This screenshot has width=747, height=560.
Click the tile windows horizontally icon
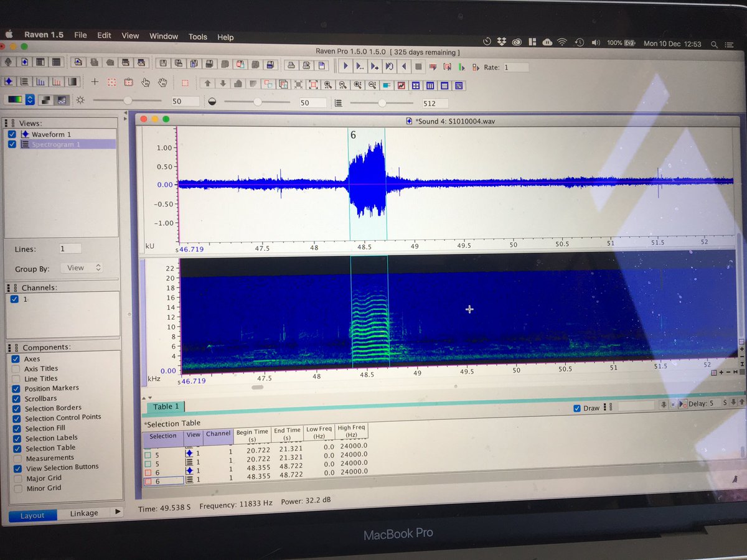(x=444, y=85)
